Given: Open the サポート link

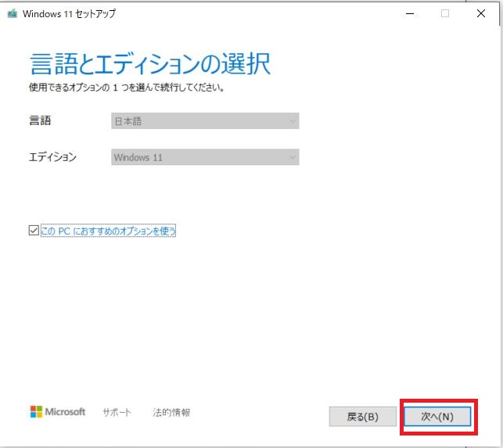Looking at the screenshot, I should (117, 412).
